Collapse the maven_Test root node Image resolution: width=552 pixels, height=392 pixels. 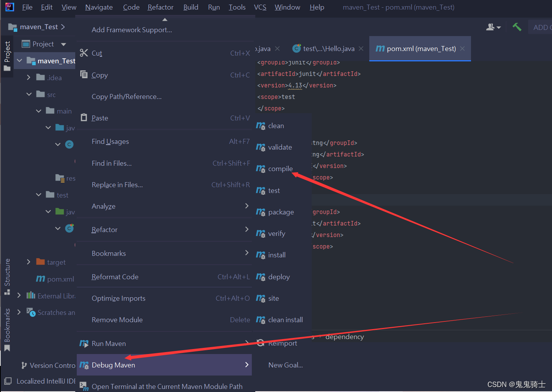[x=20, y=61]
